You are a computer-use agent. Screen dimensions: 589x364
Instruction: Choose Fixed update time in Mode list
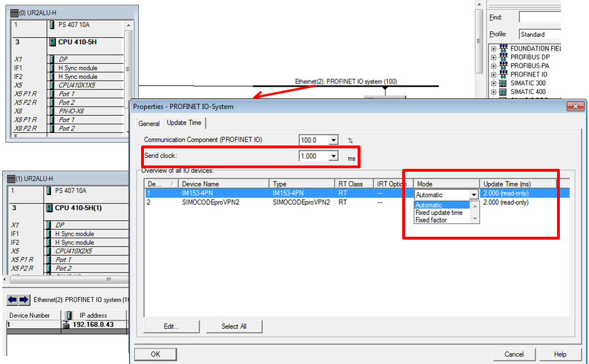(442, 213)
